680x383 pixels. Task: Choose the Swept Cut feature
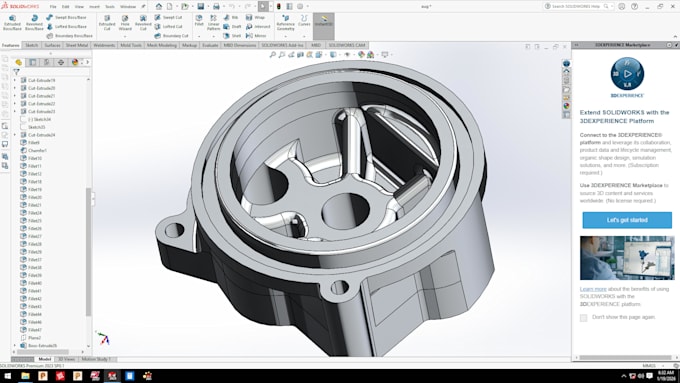pos(168,17)
